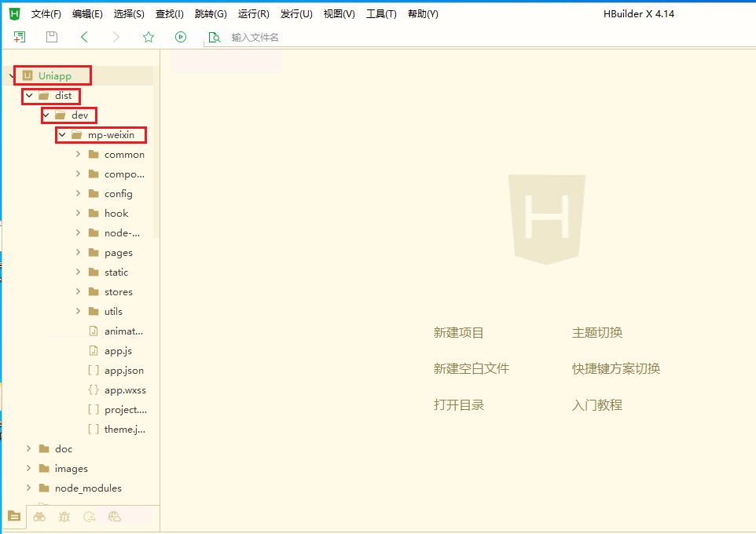Click the animat... file icon
The image size is (756, 534).
(x=94, y=331)
